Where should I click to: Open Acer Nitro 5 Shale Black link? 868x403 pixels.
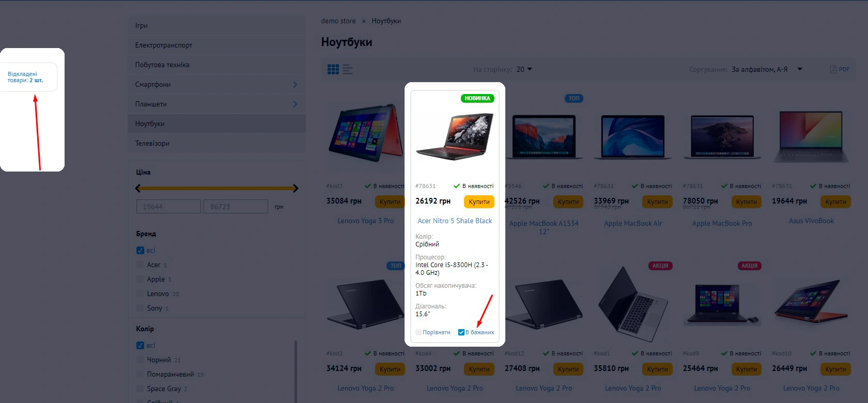[455, 221]
